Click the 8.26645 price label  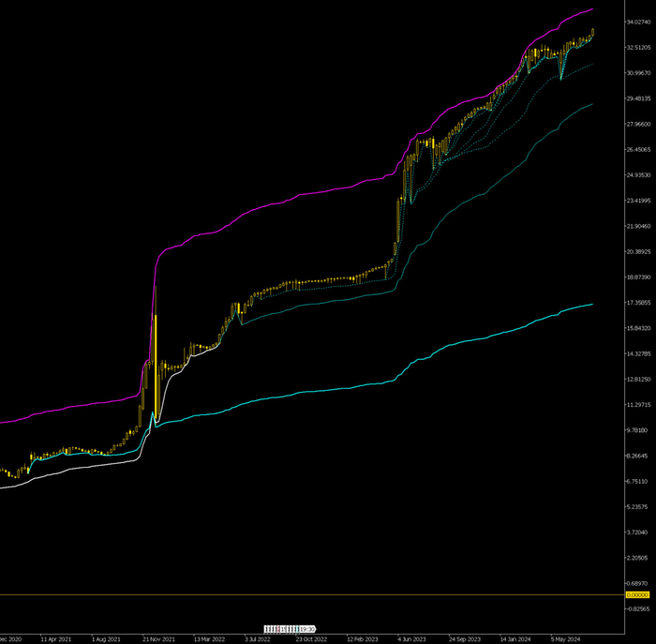pyautogui.click(x=638, y=456)
